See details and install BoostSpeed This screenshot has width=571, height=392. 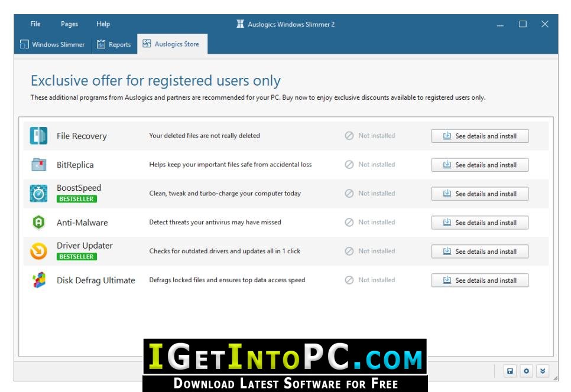tap(479, 194)
